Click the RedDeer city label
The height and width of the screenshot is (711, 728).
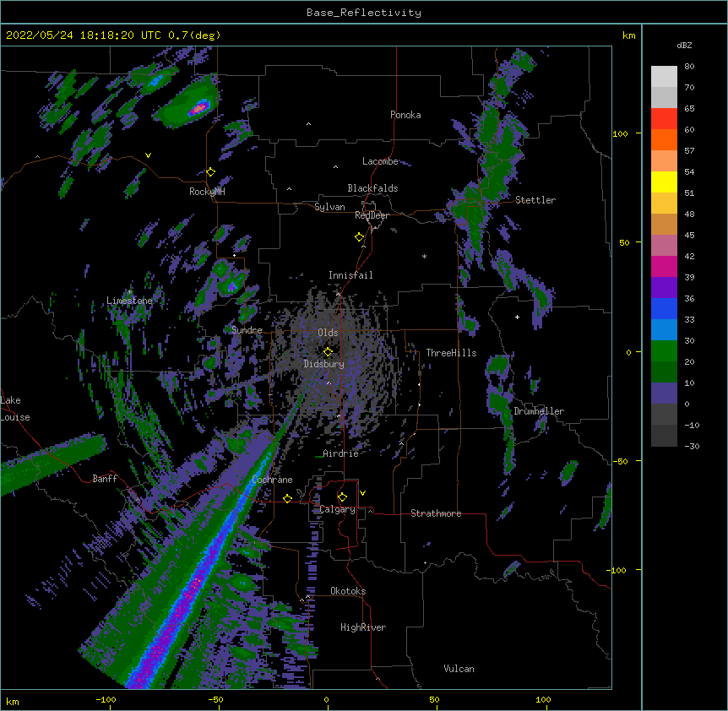coord(372,215)
